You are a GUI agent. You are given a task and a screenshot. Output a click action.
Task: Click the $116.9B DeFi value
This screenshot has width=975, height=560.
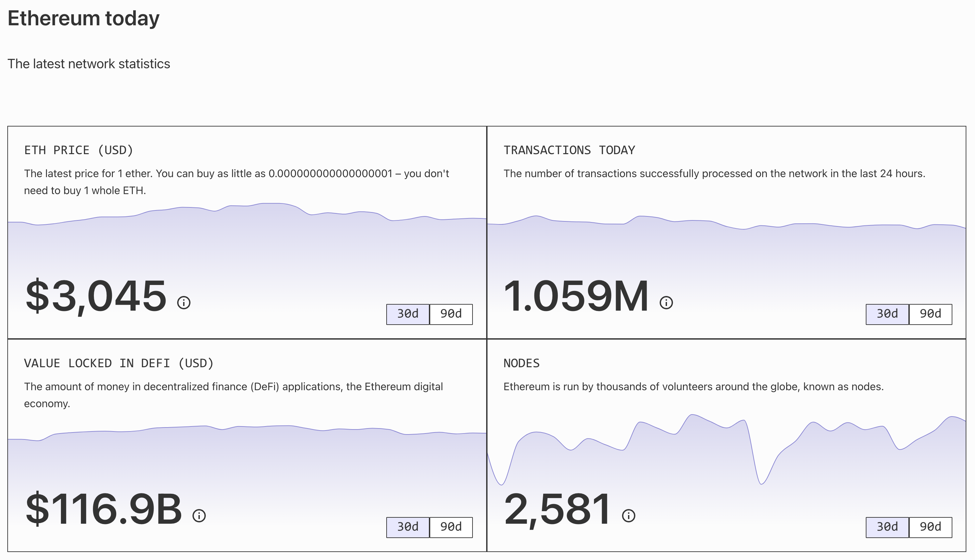coord(104,509)
